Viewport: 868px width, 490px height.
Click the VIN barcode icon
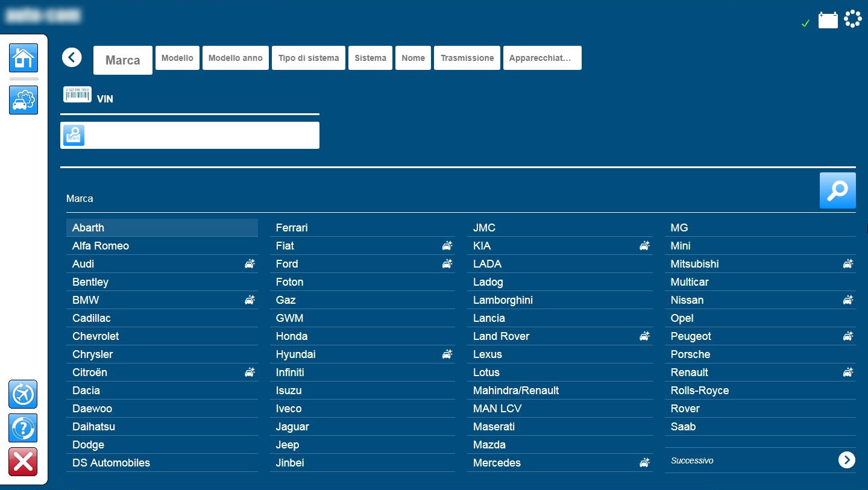click(77, 95)
